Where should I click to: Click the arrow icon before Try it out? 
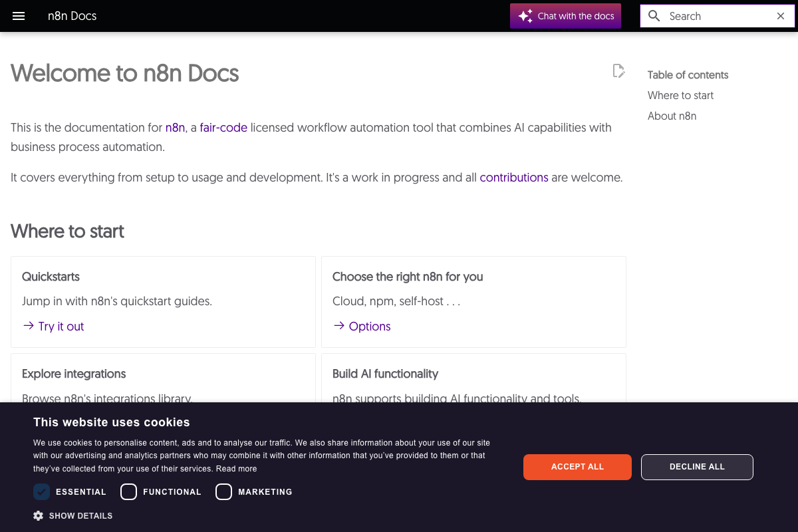tap(29, 326)
